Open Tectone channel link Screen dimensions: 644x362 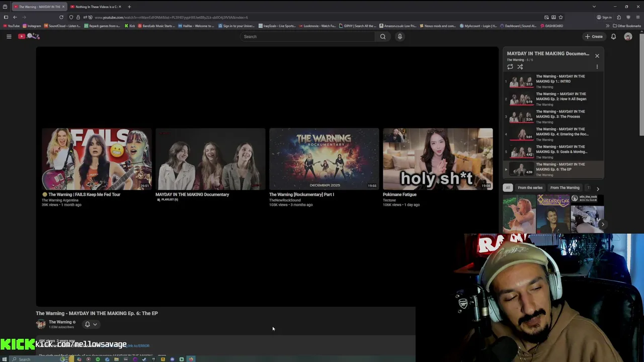pos(389,200)
